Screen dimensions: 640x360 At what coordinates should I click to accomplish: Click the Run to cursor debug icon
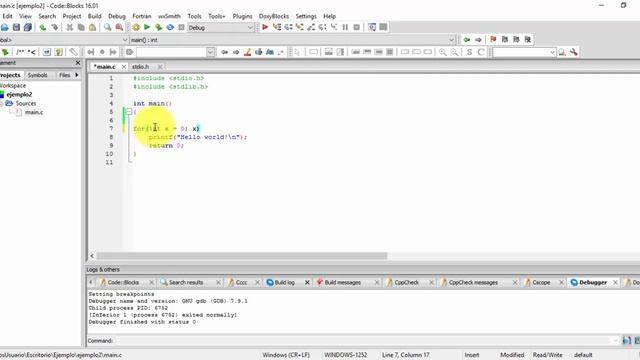tap(277, 27)
